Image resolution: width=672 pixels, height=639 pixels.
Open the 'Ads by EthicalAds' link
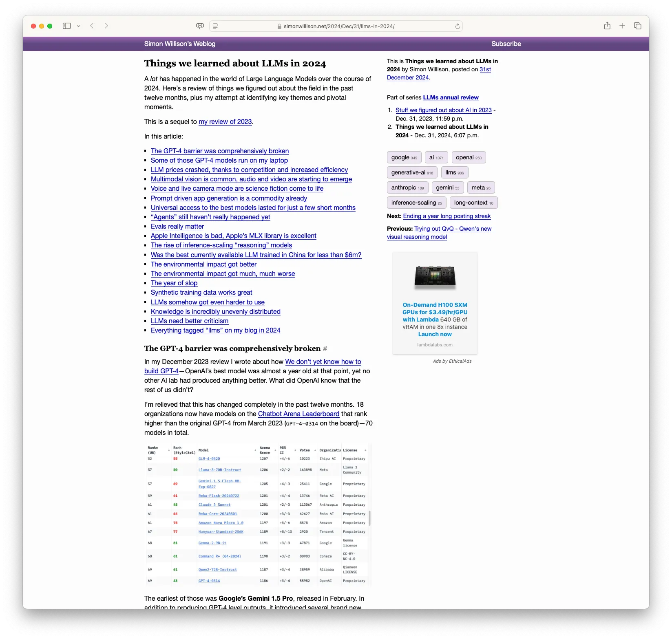tap(452, 361)
